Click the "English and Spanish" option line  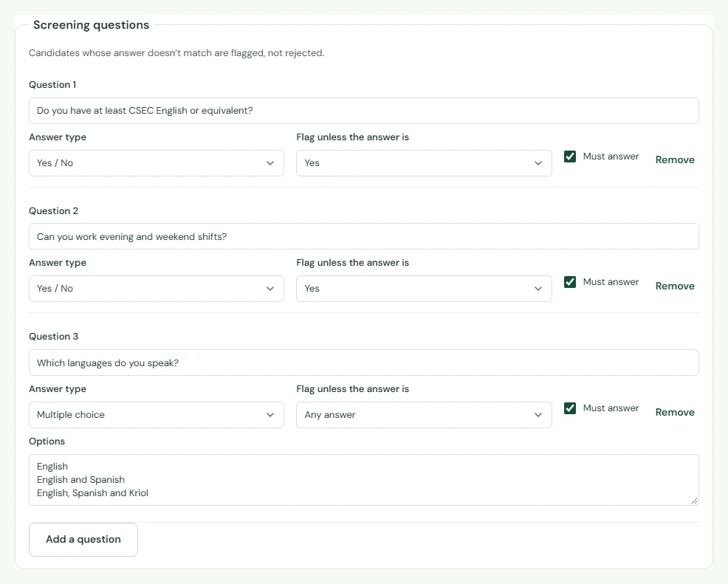[80, 480]
